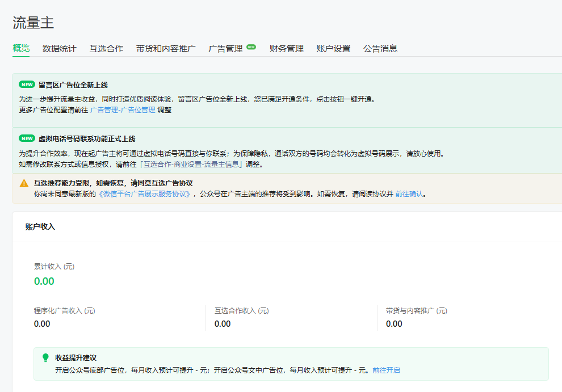Go to the 互选合作 tab

tap(106, 49)
